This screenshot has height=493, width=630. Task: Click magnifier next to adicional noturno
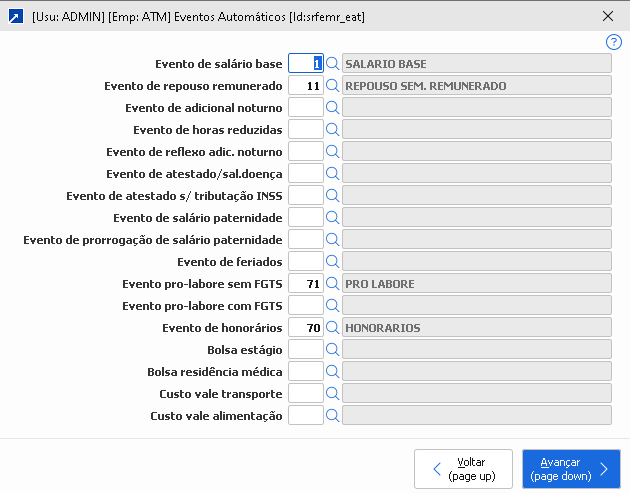click(333, 108)
